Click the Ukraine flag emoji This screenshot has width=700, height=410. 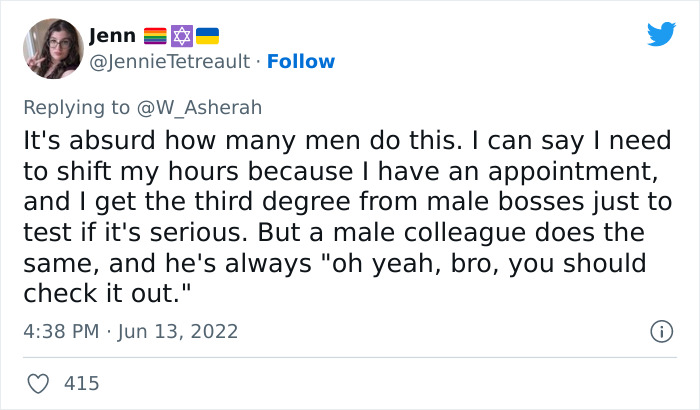click(206, 36)
